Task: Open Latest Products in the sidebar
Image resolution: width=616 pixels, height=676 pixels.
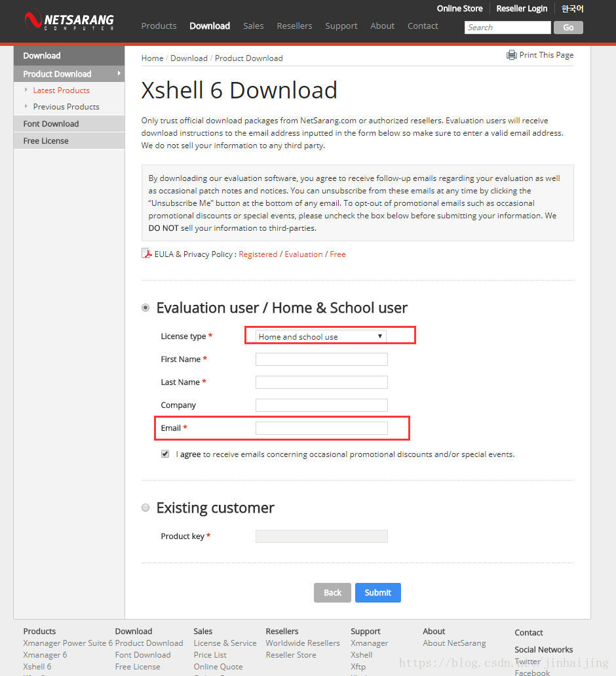Action: click(x=62, y=90)
